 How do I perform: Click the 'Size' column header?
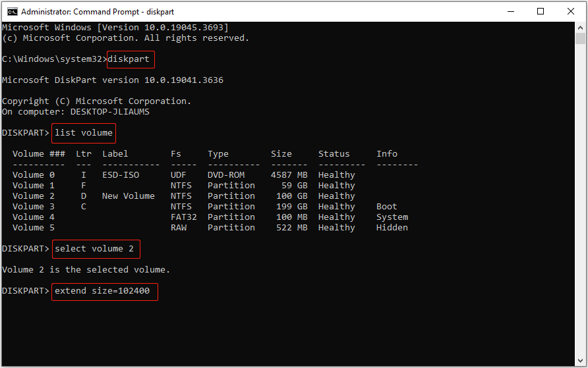(x=281, y=154)
